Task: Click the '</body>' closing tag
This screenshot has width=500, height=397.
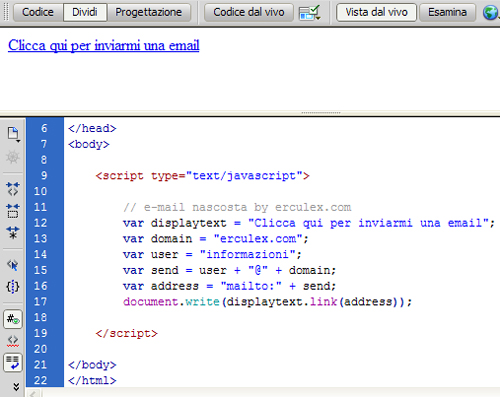Action: tap(92, 365)
